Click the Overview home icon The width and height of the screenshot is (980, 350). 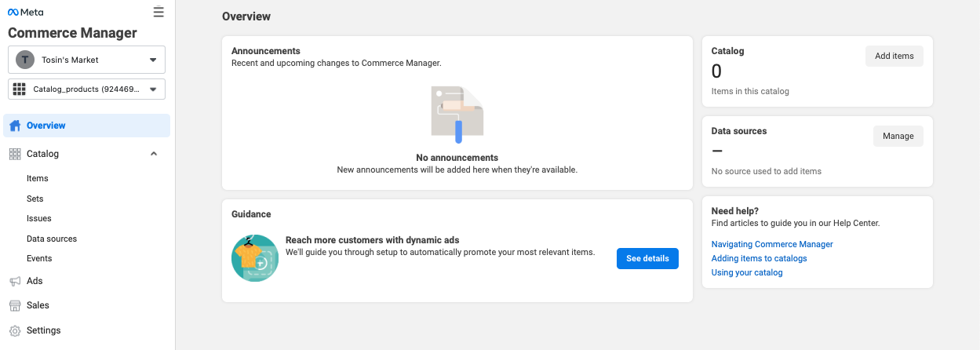(15, 126)
